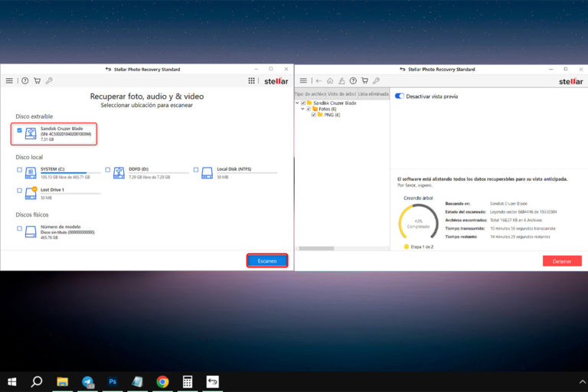
Task: Switch to the Tipo de archivo tab
Action: click(x=310, y=93)
